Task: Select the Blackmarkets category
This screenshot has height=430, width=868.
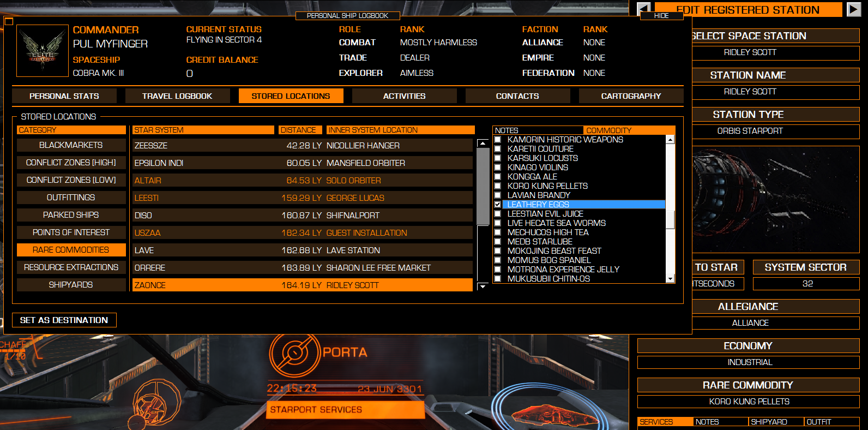Action: pyautogui.click(x=71, y=145)
